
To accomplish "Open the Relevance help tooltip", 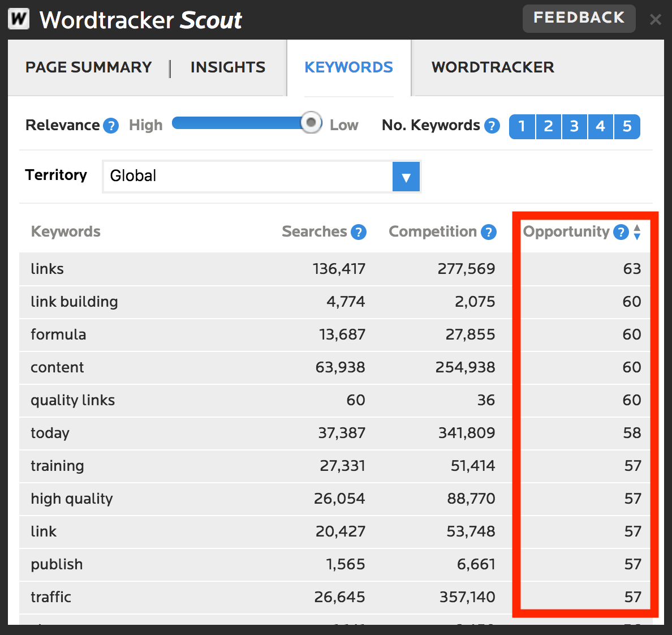I will pos(111,126).
